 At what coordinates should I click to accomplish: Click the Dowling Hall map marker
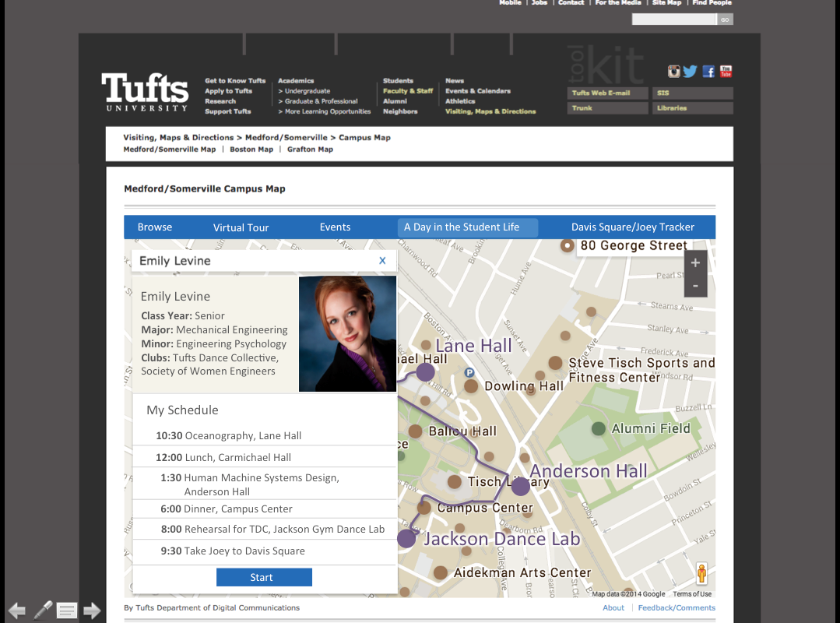point(471,385)
